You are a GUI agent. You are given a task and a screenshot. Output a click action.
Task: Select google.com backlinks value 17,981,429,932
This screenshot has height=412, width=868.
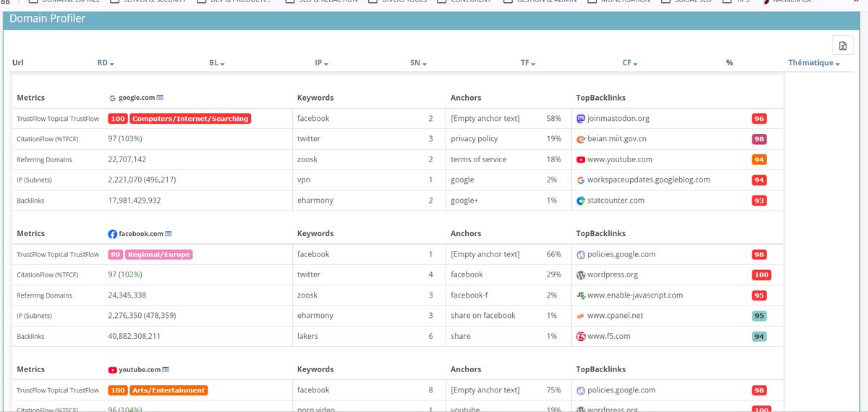click(135, 200)
